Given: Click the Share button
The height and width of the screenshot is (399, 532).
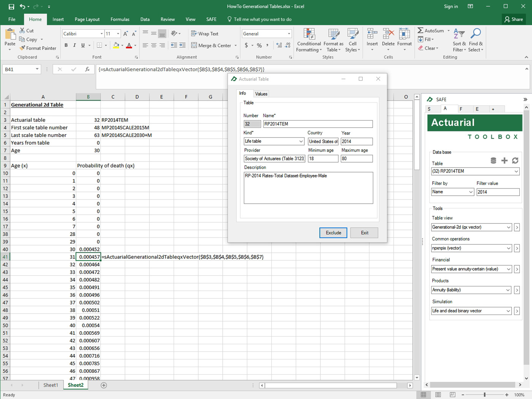Looking at the screenshot, I should [513, 19].
